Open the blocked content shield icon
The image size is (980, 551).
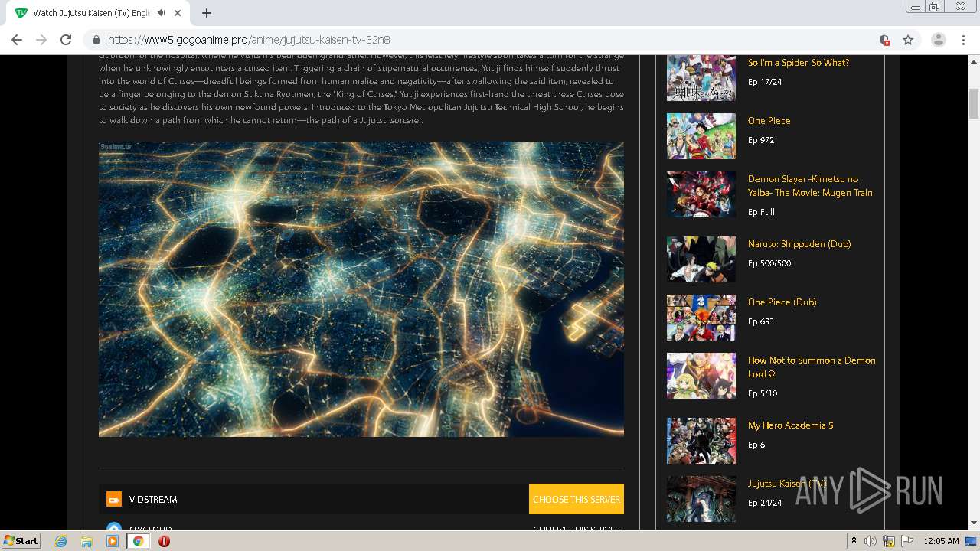tap(884, 40)
